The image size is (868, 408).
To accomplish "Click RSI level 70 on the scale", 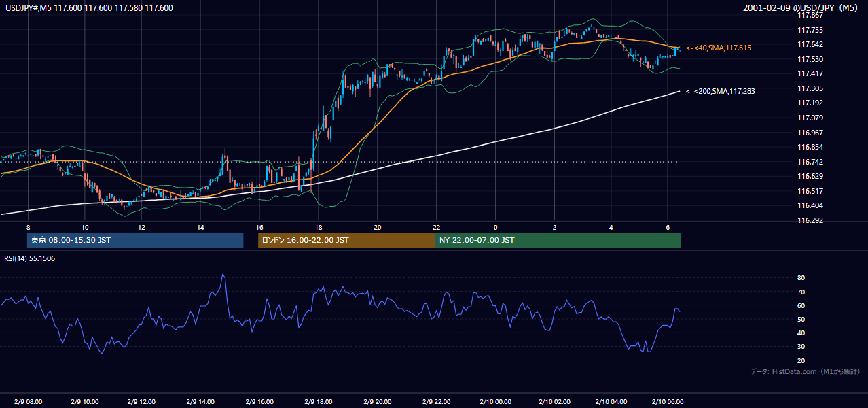I will (x=801, y=292).
